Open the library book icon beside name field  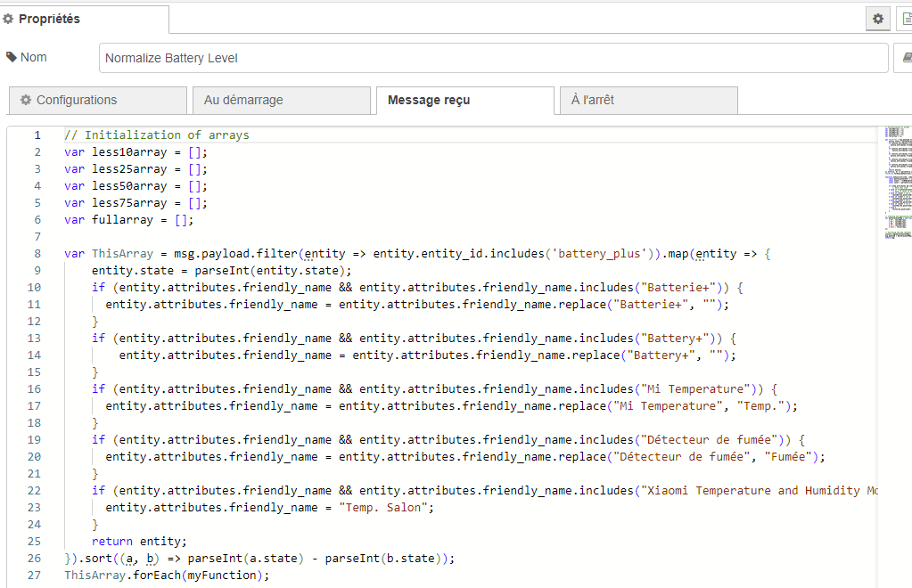(x=904, y=58)
